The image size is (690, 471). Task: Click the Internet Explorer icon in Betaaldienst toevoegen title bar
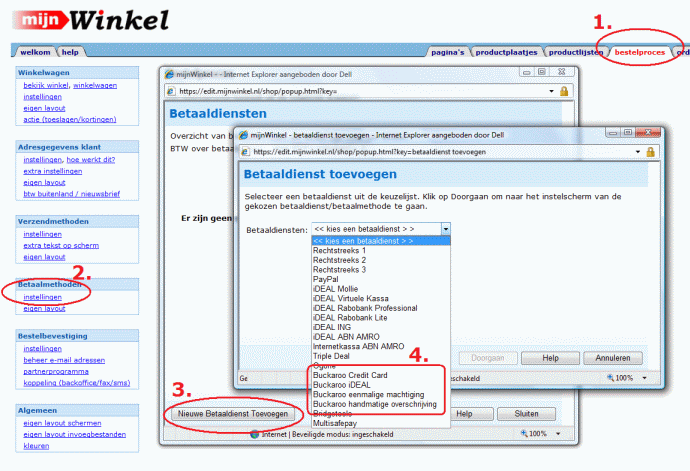[243, 135]
